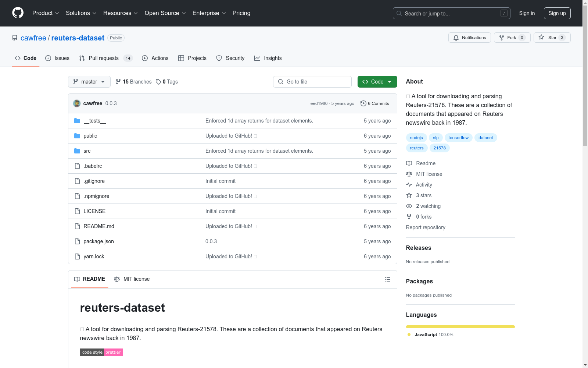Click the repository icon beside cawfree

click(15, 38)
